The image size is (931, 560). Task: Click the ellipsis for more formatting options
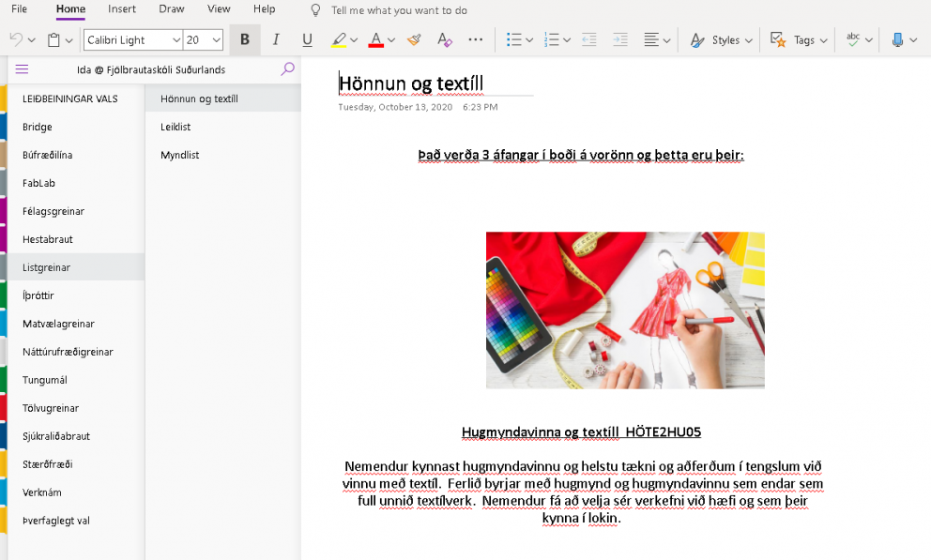pyautogui.click(x=475, y=41)
